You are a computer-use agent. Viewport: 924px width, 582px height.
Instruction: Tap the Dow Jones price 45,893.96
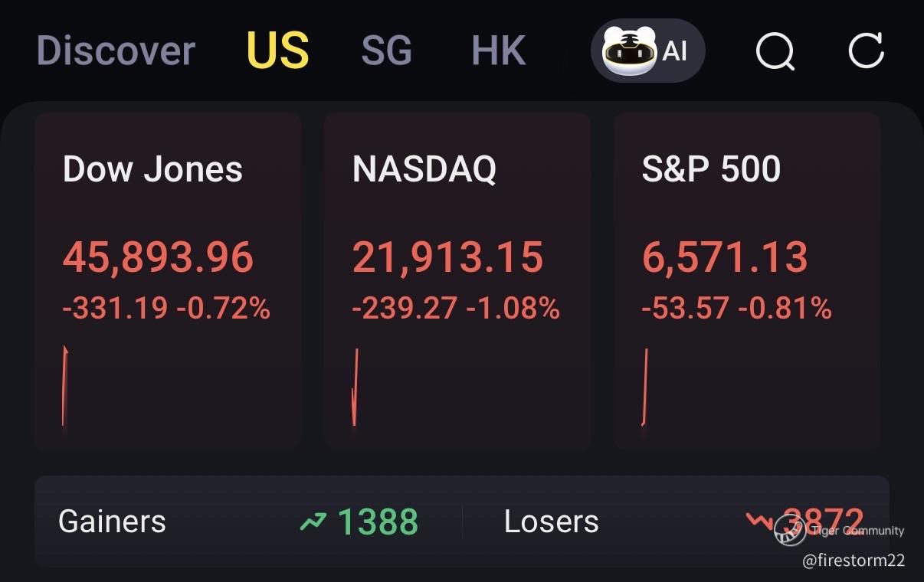158,257
